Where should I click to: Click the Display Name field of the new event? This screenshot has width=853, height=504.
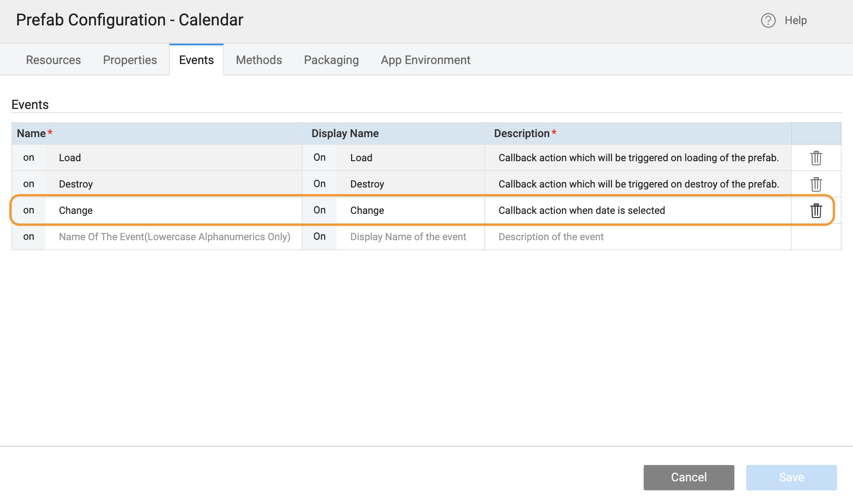[407, 237]
